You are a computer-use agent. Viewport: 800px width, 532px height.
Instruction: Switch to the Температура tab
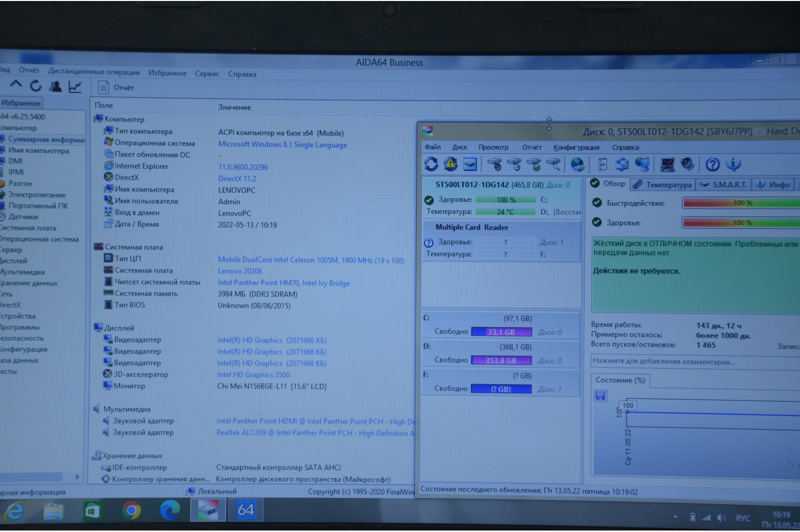click(663, 184)
